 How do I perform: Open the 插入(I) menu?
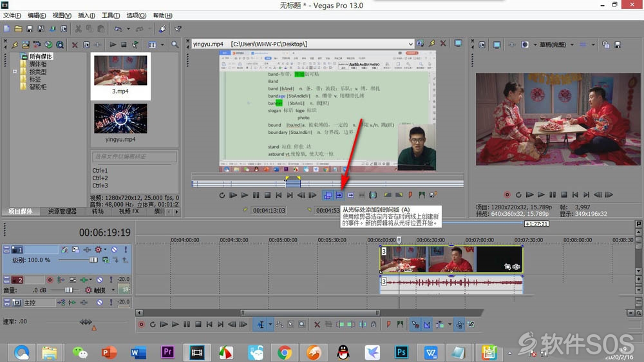[x=86, y=15]
